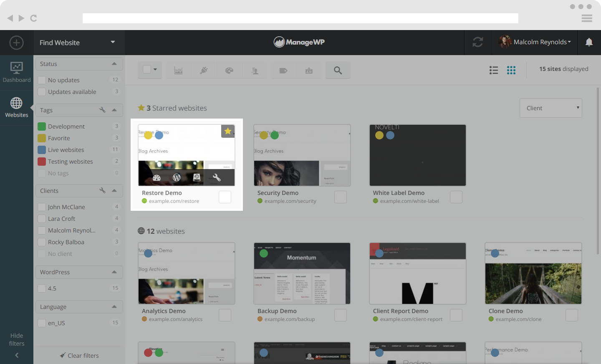Viewport: 601px width, 364px height.
Task: Select the White Label Demo site checkbox
Action: [456, 197]
